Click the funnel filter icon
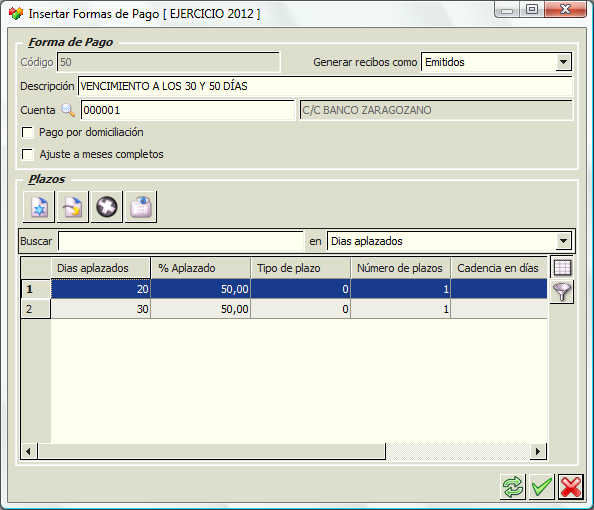This screenshot has width=594, height=510. point(562,292)
